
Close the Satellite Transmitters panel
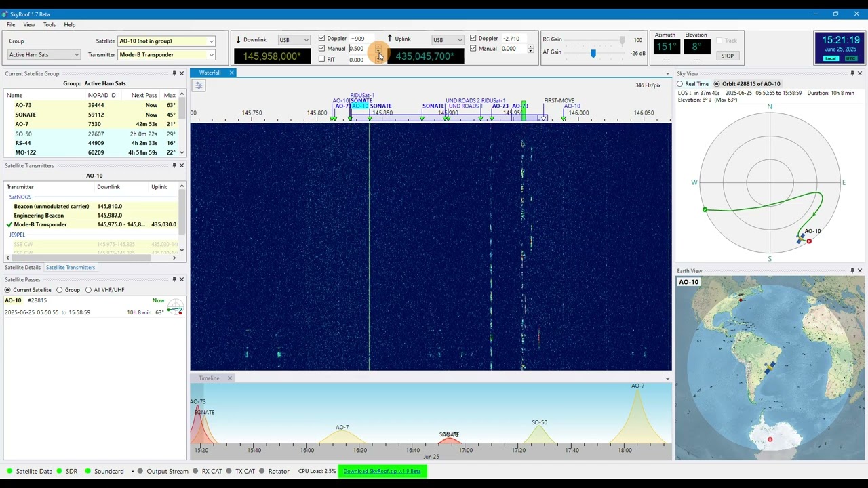[x=181, y=165]
